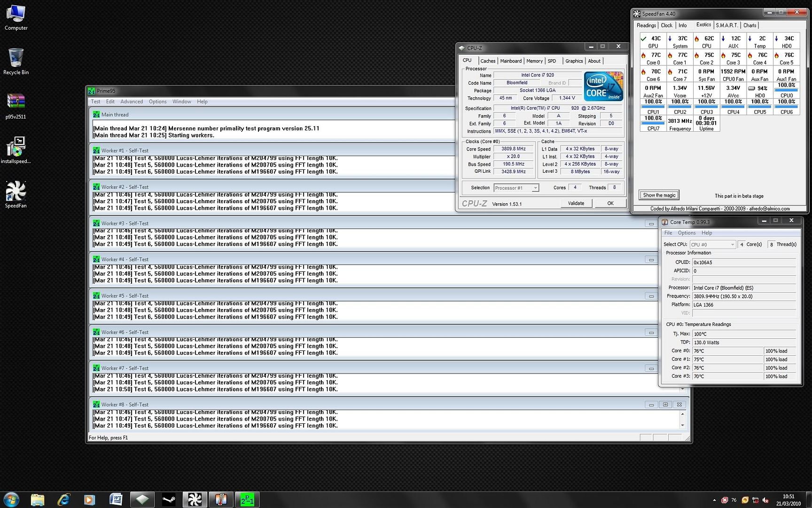The image size is (812, 508).
Task: Switch to the Core Temp thermometer taskbar button
Action: (221, 500)
